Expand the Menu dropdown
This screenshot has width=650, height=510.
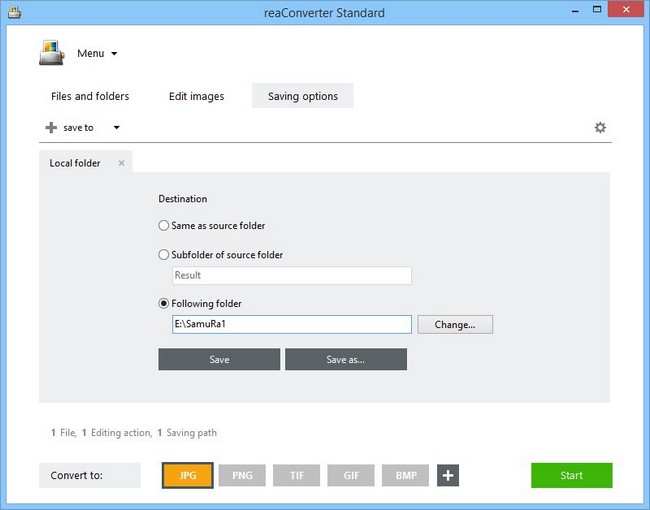[97, 53]
